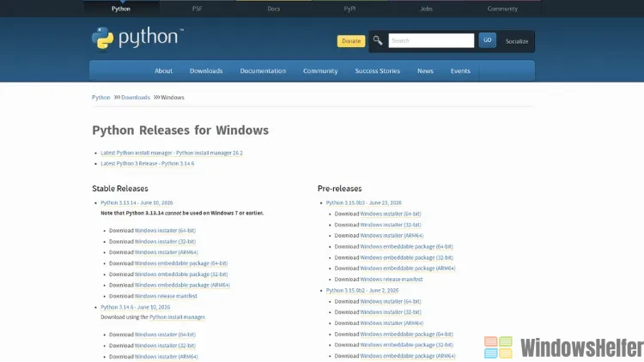Screen dimensions: 644x362
Task: Open the News navigation menu
Action: tap(426, 71)
